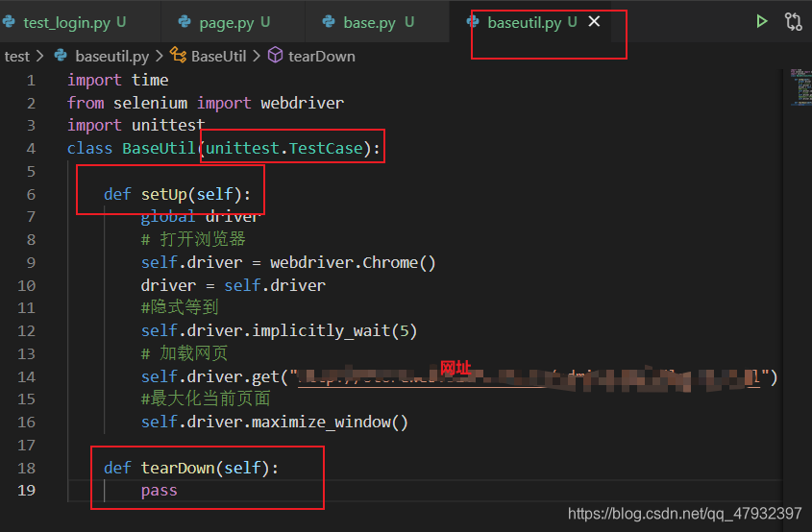
Task: Click 'pass' on line 19
Action: coord(159,491)
